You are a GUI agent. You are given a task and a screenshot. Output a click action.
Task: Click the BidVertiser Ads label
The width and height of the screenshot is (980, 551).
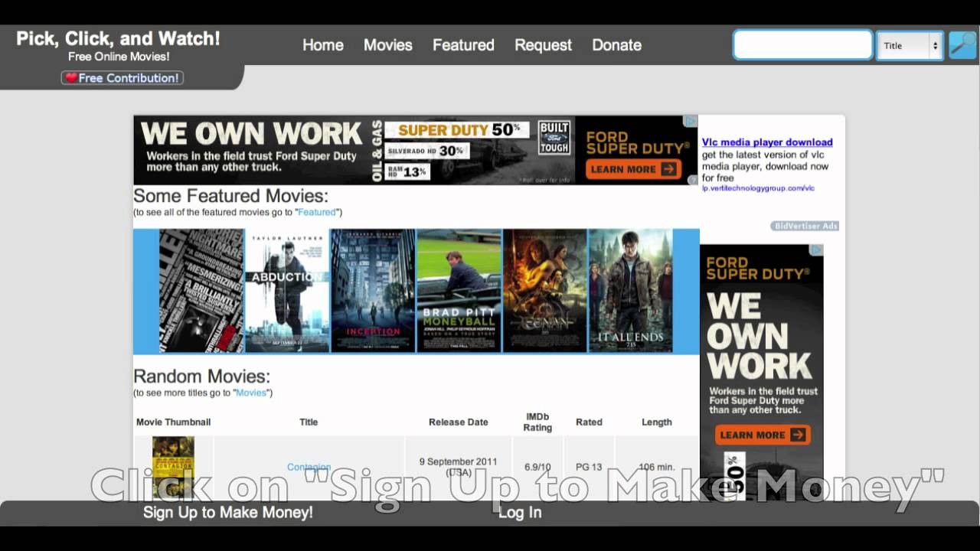tap(805, 226)
